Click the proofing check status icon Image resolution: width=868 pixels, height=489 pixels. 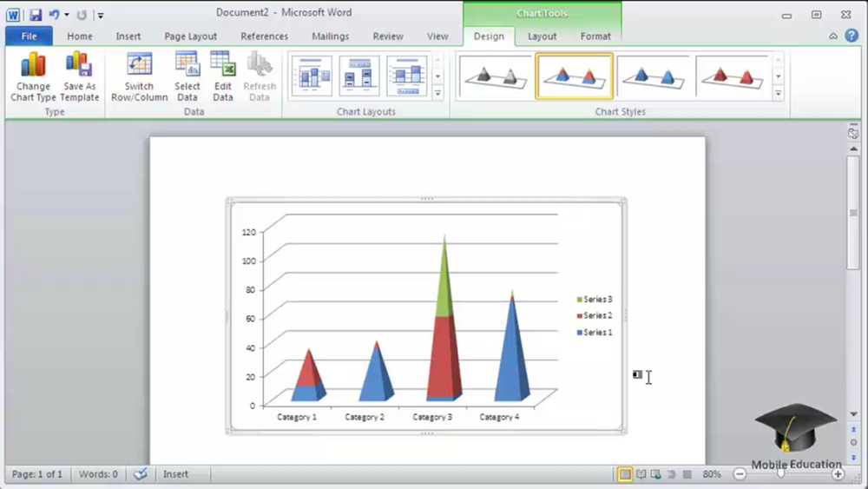pos(141,474)
